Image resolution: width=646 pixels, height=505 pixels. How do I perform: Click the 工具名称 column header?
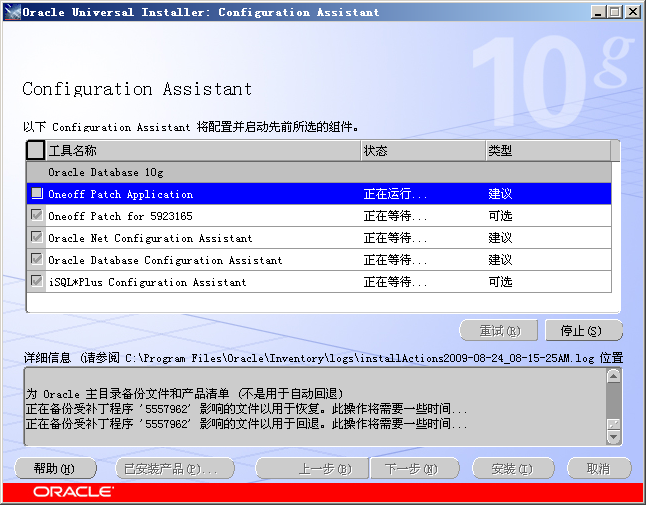click(x=203, y=150)
